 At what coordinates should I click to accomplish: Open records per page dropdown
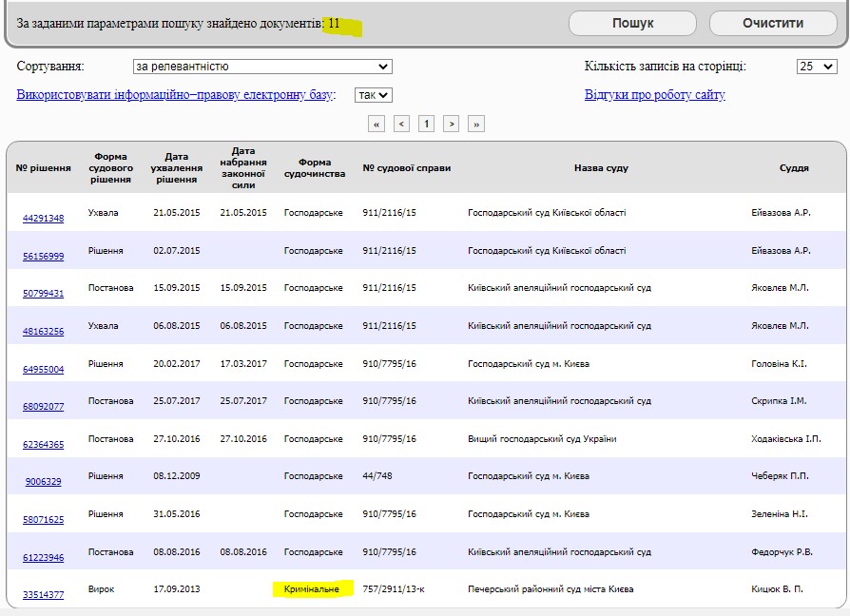[816, 67]
